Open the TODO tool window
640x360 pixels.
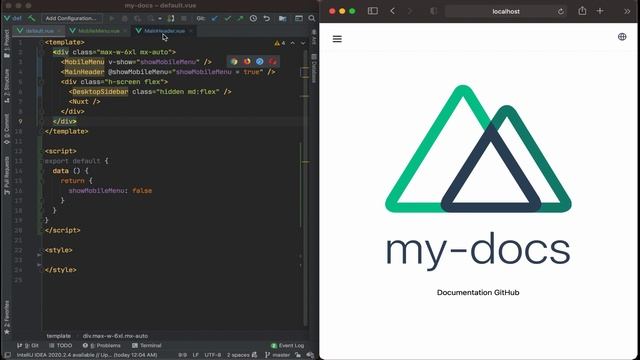click(60, 345)
